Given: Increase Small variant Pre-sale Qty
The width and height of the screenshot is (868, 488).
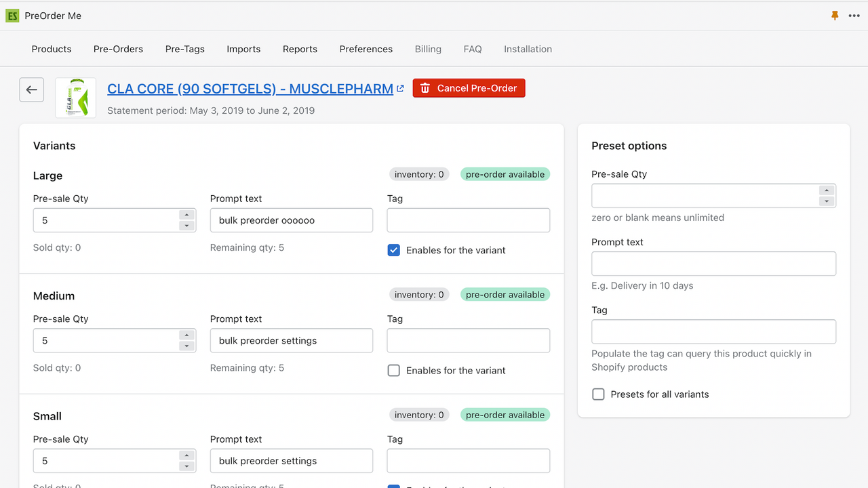Looking at the screenshot, I should [187, 455].
